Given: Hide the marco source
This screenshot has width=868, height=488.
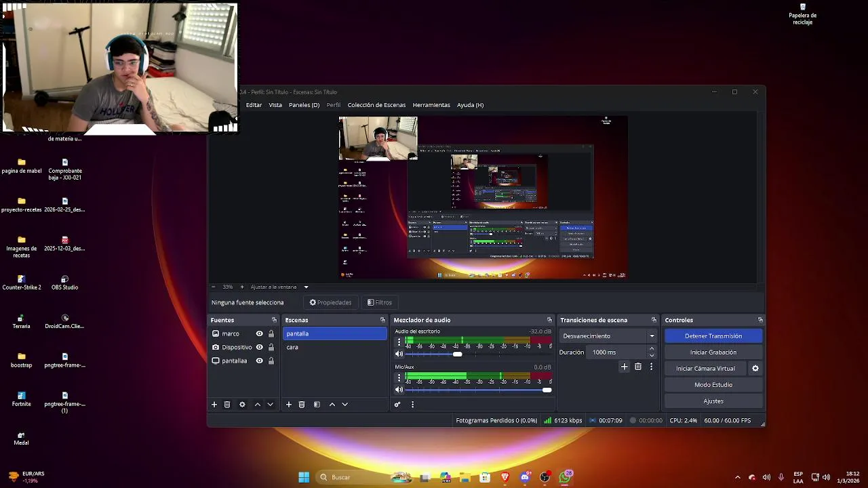Looking at the screenshot, I should pyautogui.click(x=259, y=333).
